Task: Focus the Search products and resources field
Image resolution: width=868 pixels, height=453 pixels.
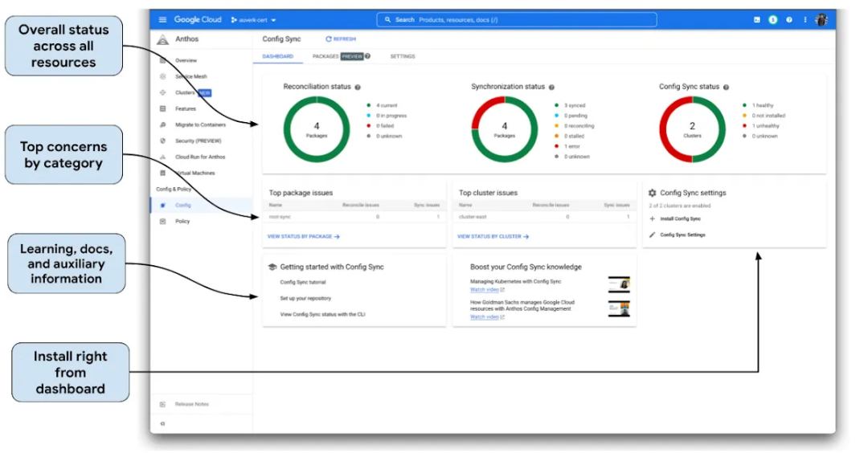Action: pos(517,20)
